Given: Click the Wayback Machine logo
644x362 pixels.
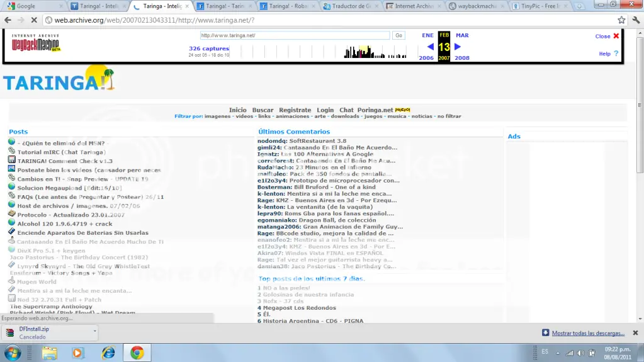Looking at the screenshot, I should tap(36, 43).
